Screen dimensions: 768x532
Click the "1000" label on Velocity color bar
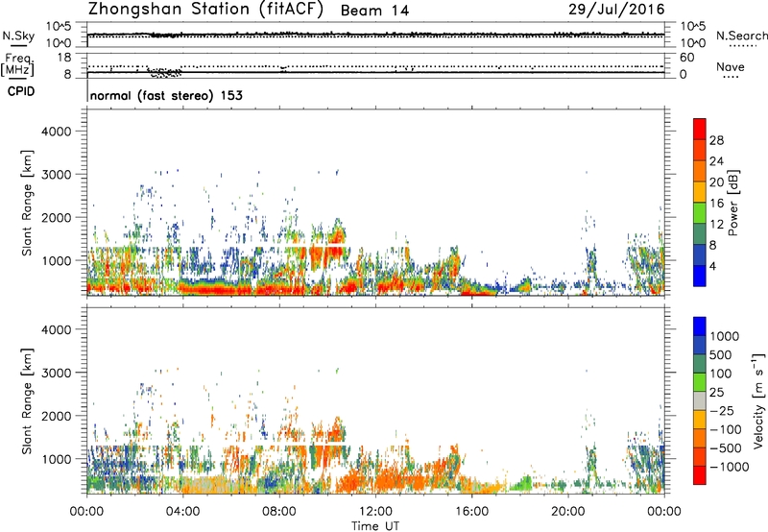tap(725, 336)
